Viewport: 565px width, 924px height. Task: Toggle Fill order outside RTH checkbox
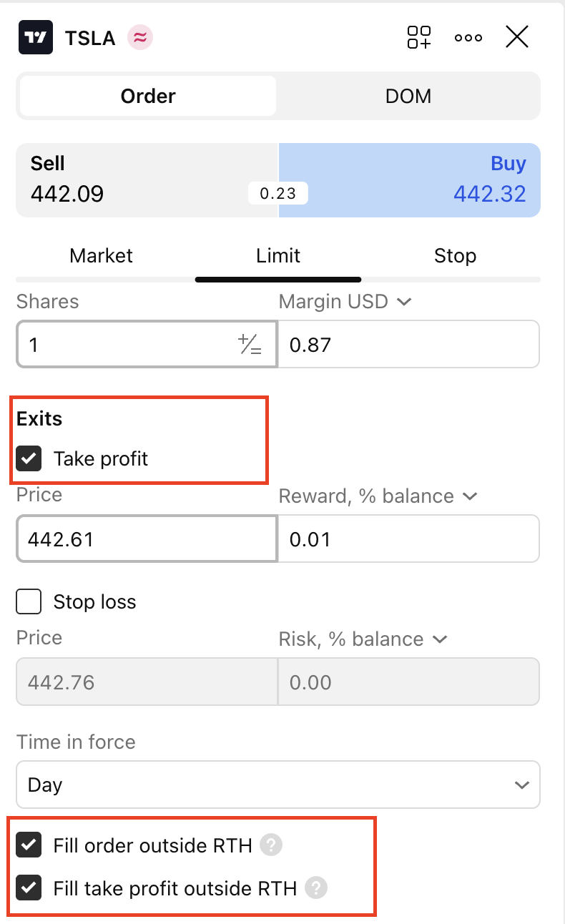(x=29, y=845)
